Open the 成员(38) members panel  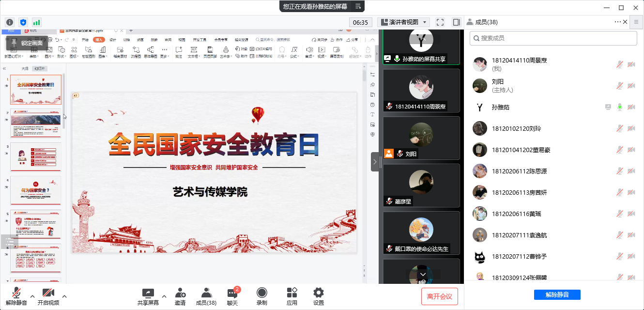206,296
